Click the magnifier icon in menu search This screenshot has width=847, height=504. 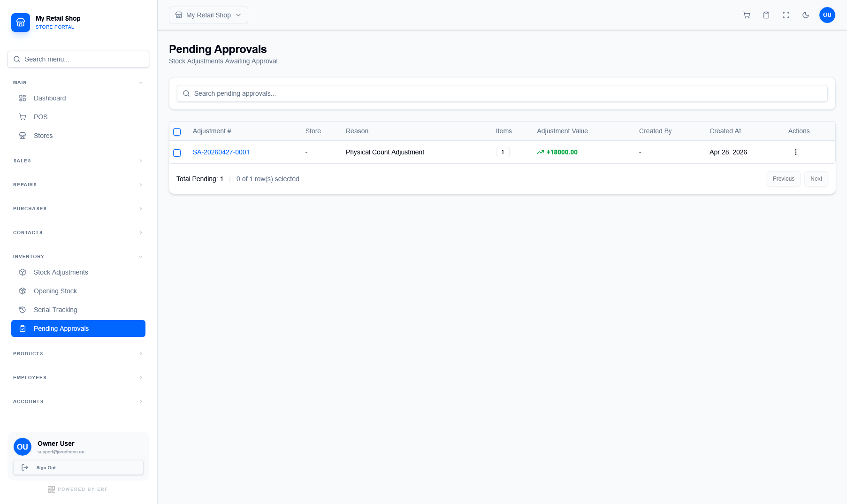click(x=17, y=59)
